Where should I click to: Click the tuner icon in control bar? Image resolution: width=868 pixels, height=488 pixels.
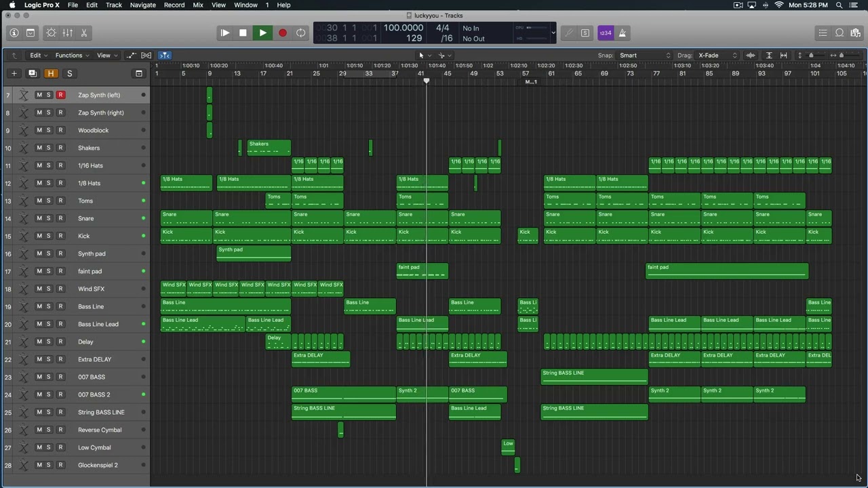(x=569, y=33)
